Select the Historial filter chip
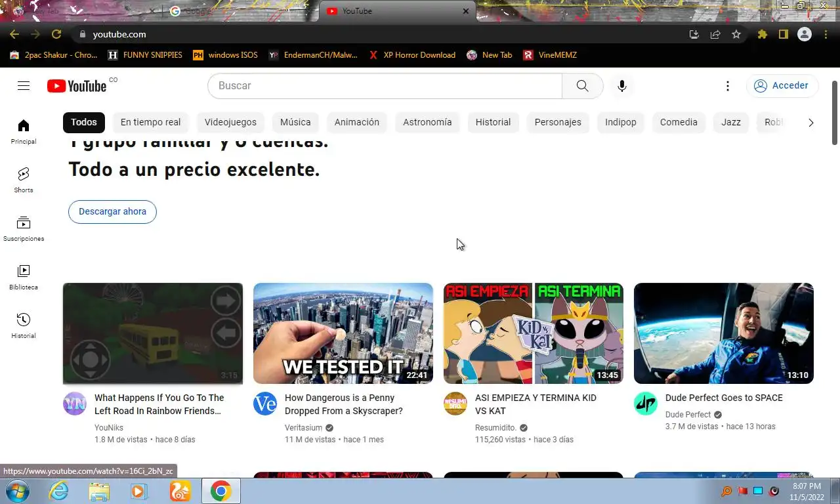Screen dimensions: 840x504 493,122
